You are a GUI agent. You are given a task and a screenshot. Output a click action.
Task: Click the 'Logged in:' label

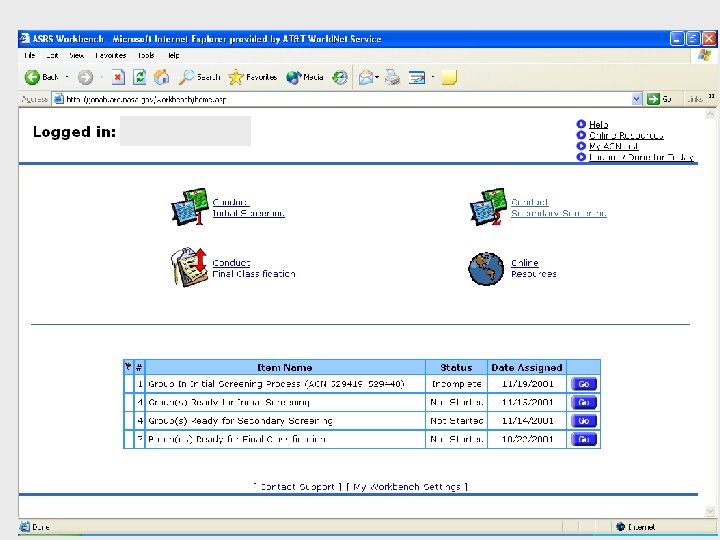(x=74, y=132)
